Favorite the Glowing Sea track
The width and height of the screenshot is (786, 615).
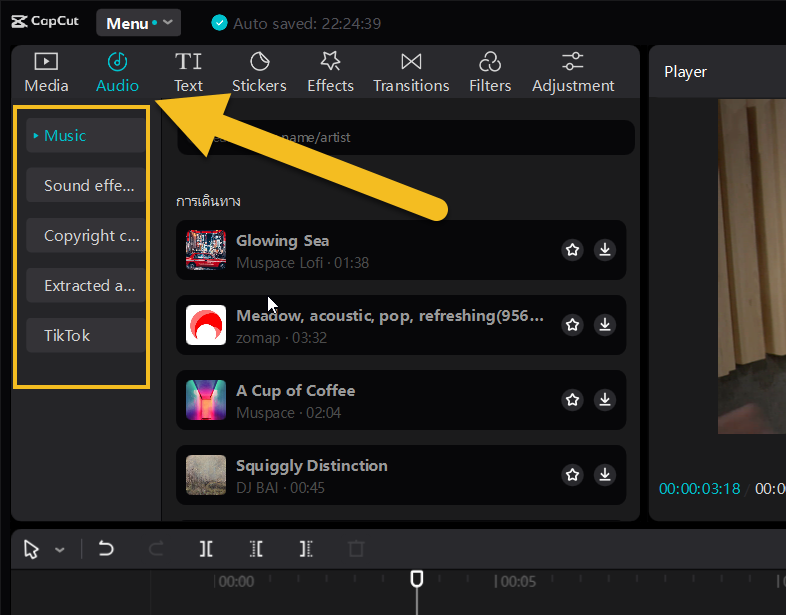point(572,250)
